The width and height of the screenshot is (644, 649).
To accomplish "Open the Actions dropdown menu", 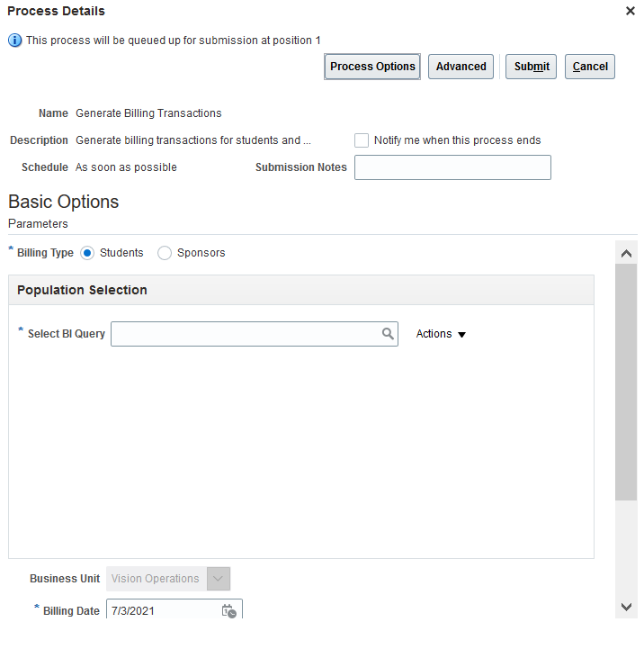I will [x=441, y=334].
